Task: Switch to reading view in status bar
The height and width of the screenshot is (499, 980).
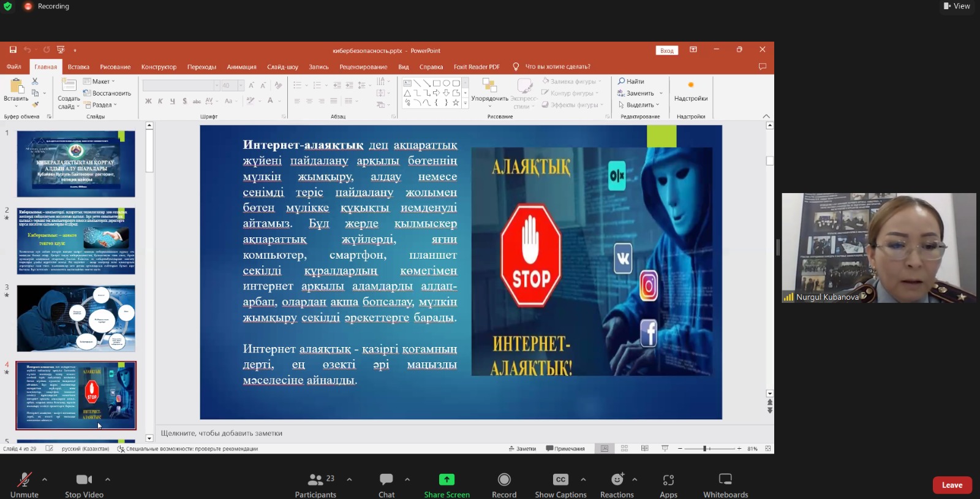Action: click(x=644, y=449)
